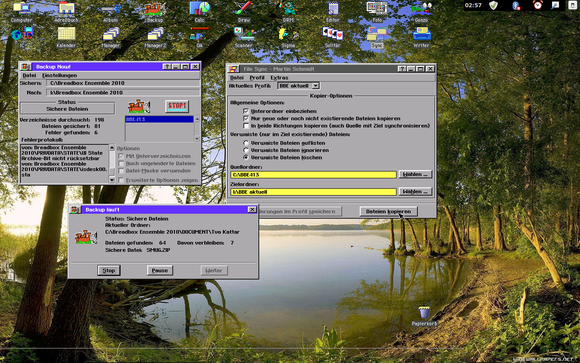Click the 02:57 clock in tray

coord(473,5)
